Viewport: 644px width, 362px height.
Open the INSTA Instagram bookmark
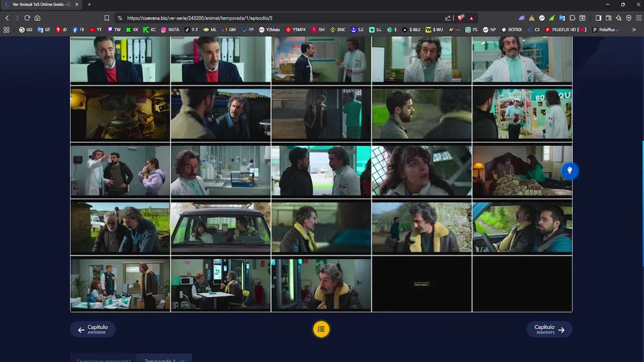coord(170,30)
